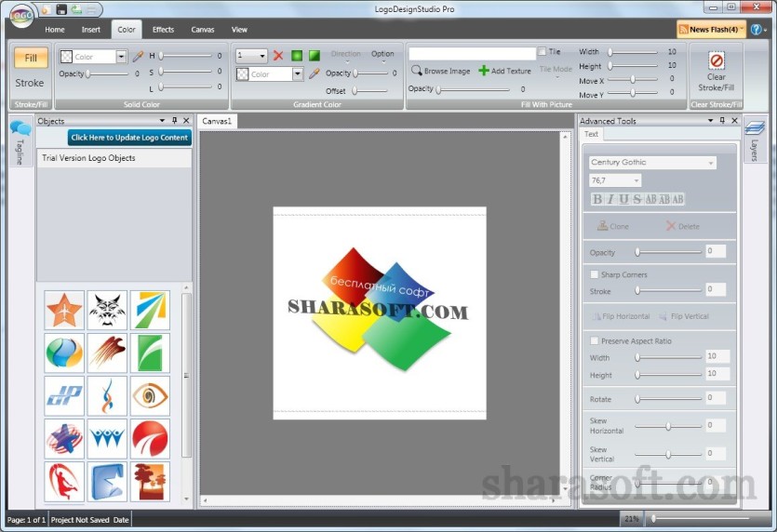Open the View ribbon tab

pos(239,30)
